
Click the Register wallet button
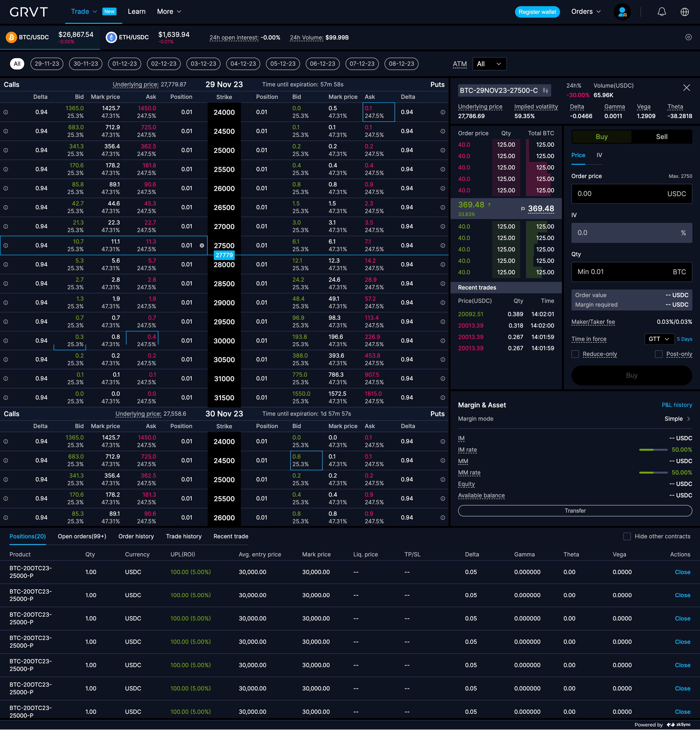tap(538, 11)
